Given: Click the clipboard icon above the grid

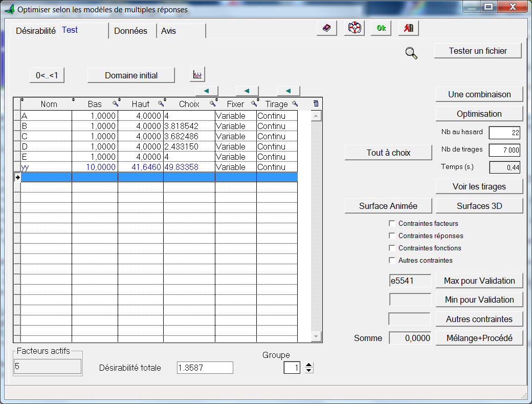Looking at the screenshot, I should [x=315, y=103].
